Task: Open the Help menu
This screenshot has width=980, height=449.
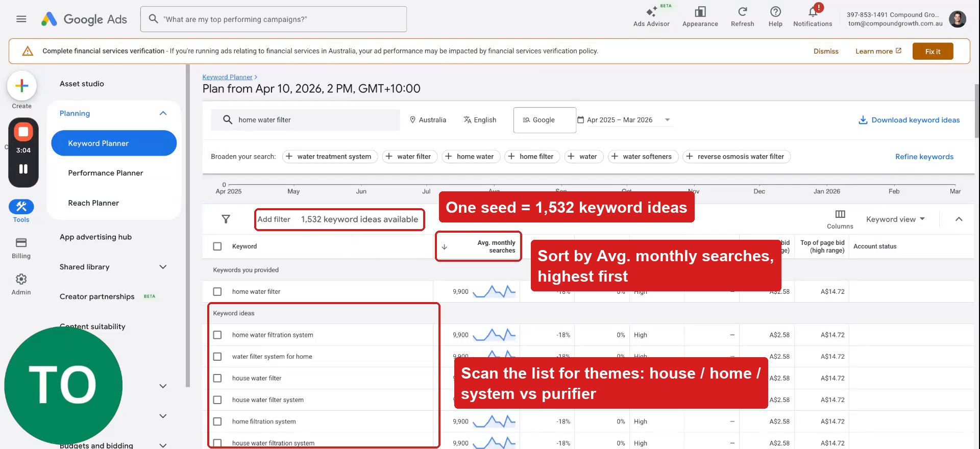Action: point(775,16)
